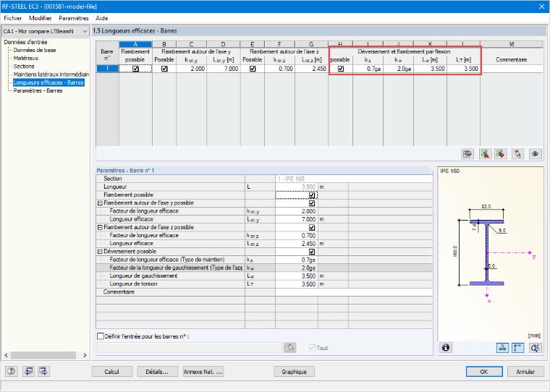550x392 pixels.
Task: Collapse the 'Déversement possible' group
Action: point(100,252)
